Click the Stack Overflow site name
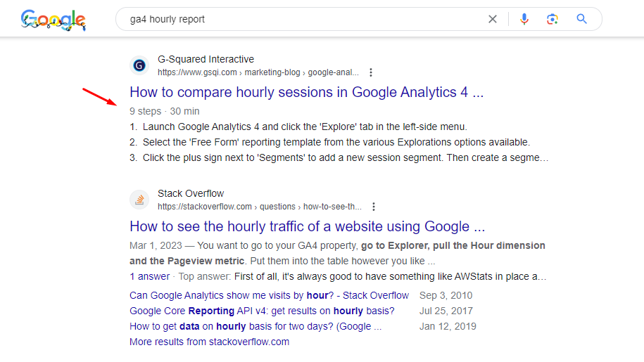644x362 pixels. (x=191, y=193)
